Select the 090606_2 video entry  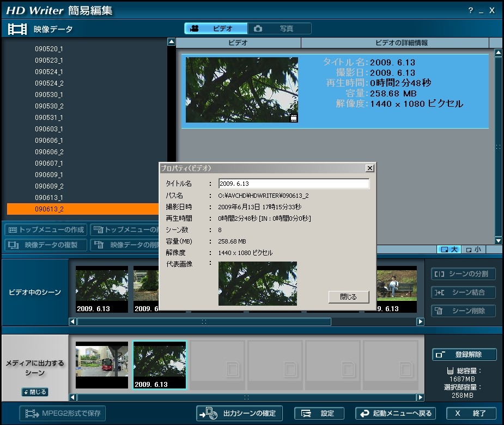point(49,151)
